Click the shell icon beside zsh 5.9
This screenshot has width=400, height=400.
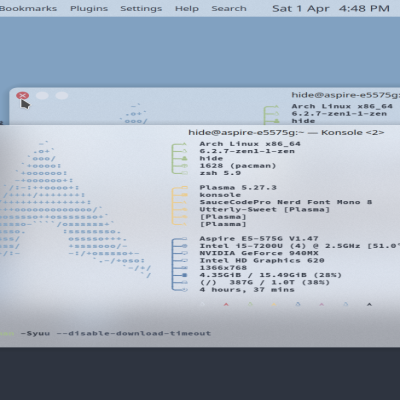pos(184,173)
